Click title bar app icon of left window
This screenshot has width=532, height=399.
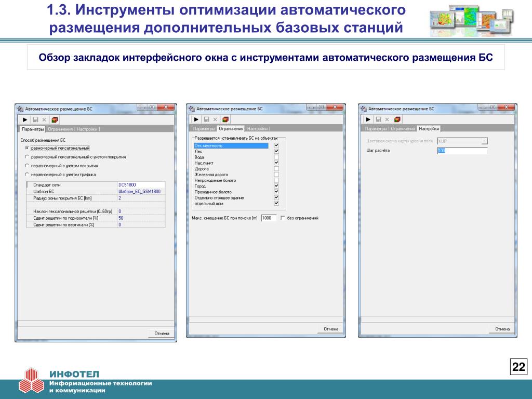click(x=20, y=109)
